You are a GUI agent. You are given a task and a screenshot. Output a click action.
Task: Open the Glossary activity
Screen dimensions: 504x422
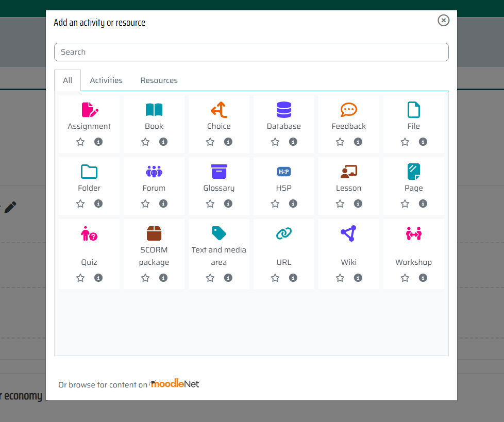pos(219,172)
